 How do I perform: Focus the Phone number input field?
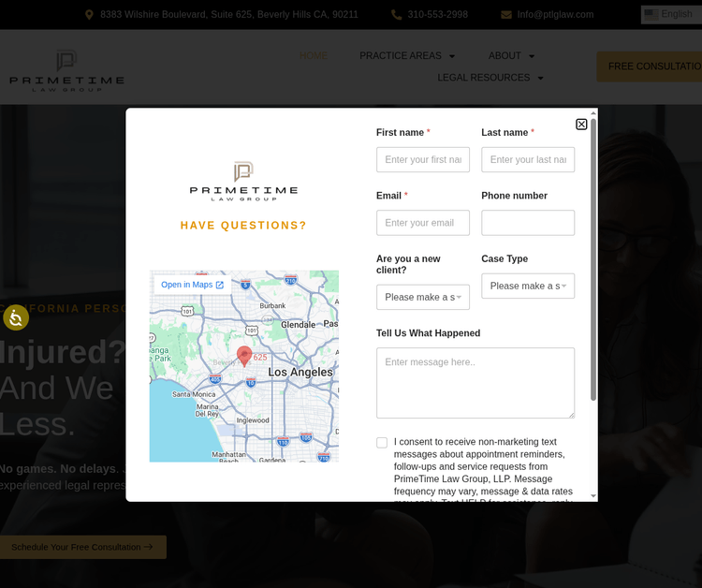coord(528,223)
